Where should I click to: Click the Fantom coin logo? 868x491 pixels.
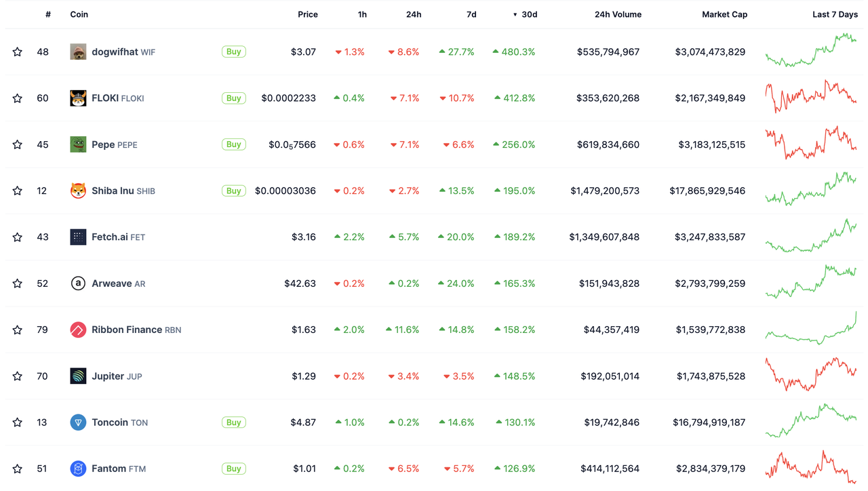pyautogui.click(x=78, y=468)
